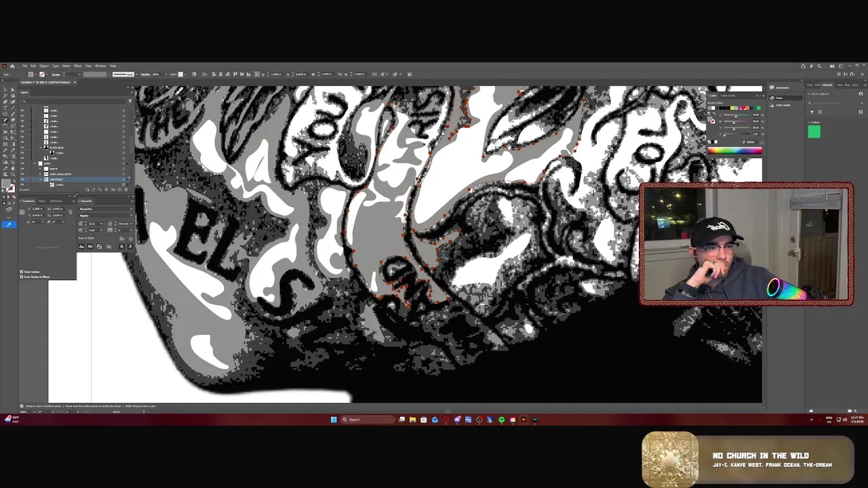Click the Illustrator Home icon
The width and height of the screenshot is (868, 488).
coord(12,66)
